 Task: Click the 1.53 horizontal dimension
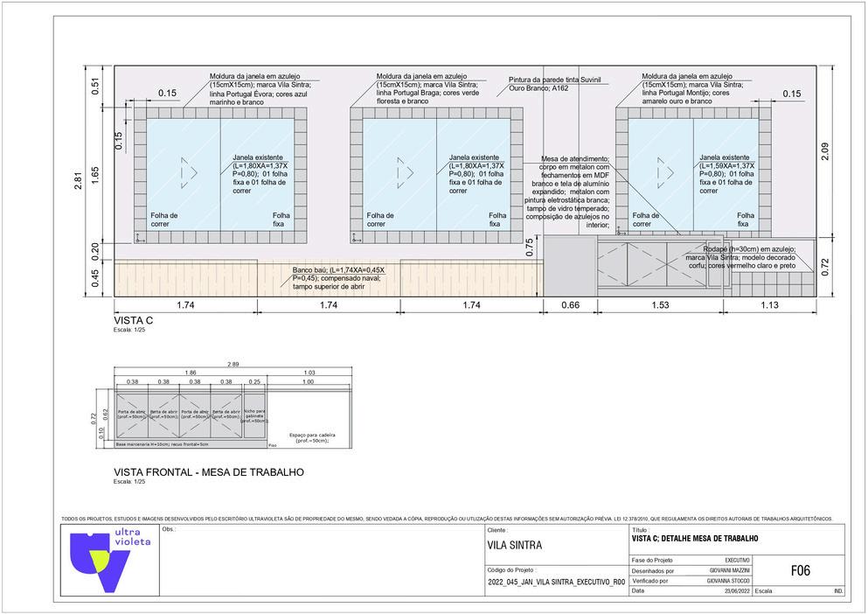click(x=660, y=304)
